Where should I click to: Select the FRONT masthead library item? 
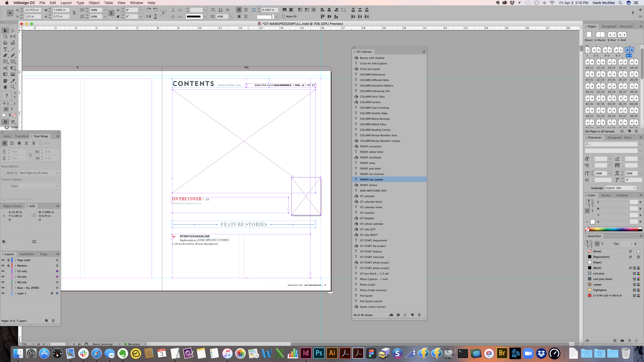(371, 157)
